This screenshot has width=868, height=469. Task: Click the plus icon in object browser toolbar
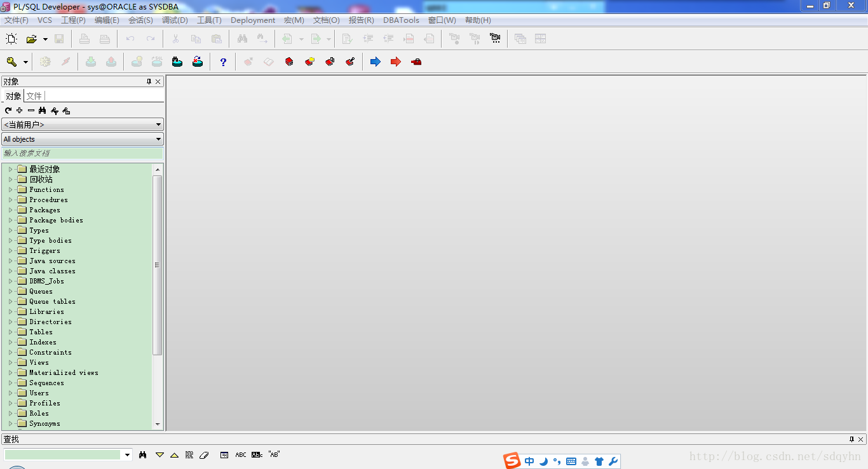20,111
